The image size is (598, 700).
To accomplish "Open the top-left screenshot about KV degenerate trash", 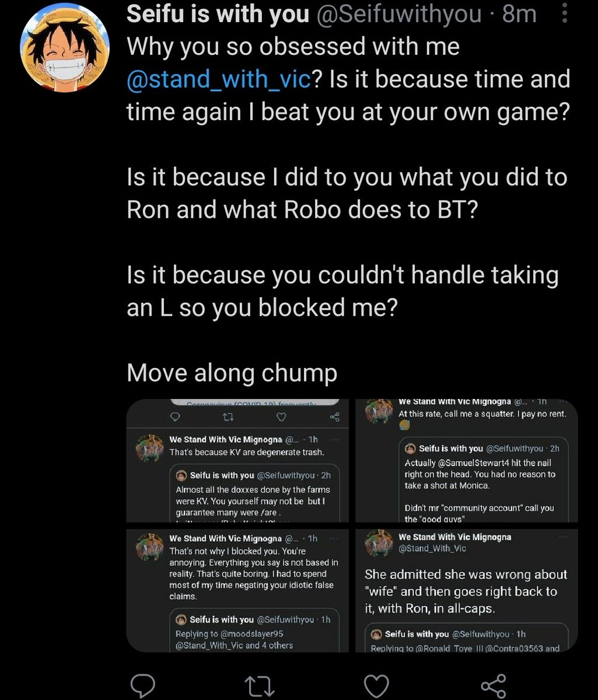I will [x=238, y=460].
